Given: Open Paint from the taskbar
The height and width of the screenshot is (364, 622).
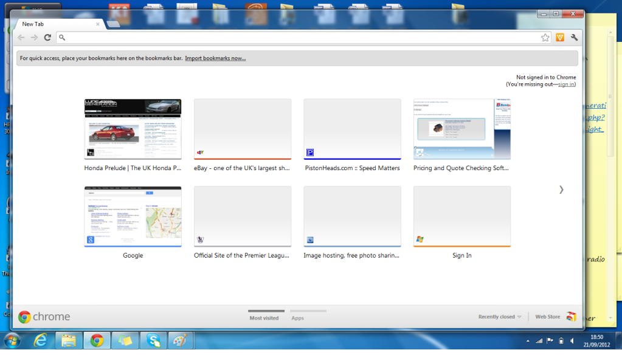Looking at the screenshot, I should [181, 341].
